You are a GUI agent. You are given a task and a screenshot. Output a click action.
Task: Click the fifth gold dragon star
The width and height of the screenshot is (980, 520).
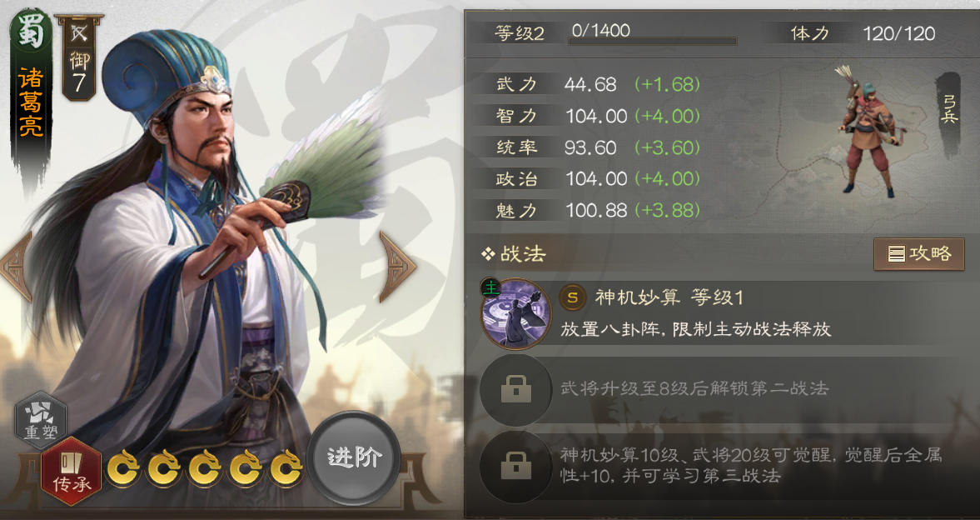coord(286,468)
